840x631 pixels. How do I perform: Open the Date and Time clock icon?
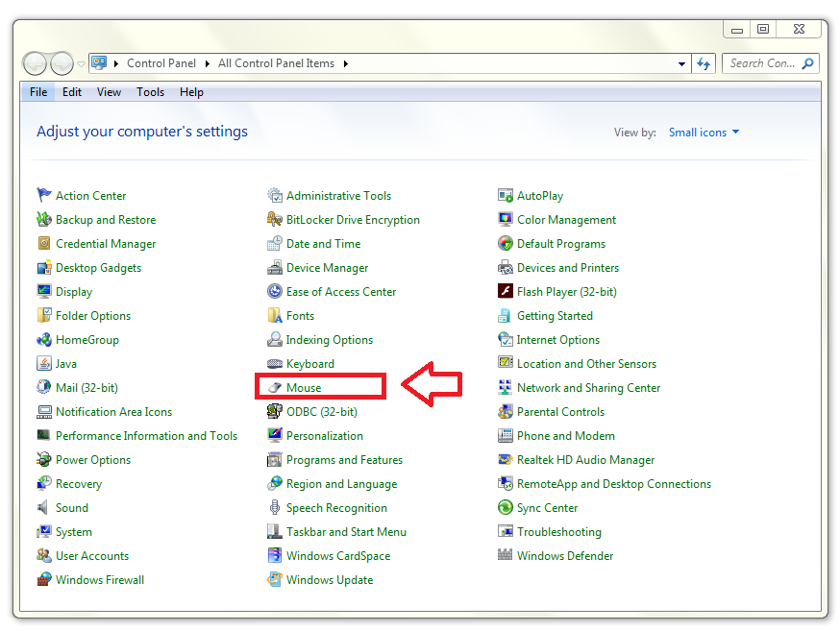[275, 244]
